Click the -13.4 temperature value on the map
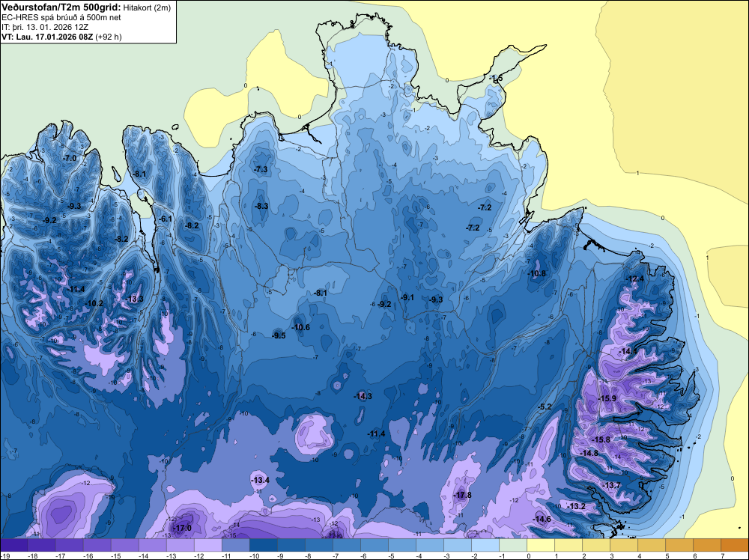The width and height of the screenshot is (749, 560). tap(260, 481)
